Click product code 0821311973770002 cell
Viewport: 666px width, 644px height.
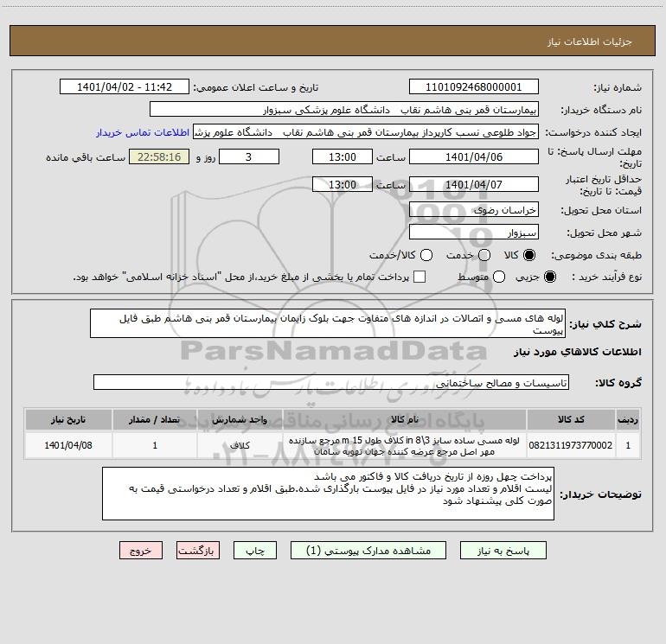[571, 445]
